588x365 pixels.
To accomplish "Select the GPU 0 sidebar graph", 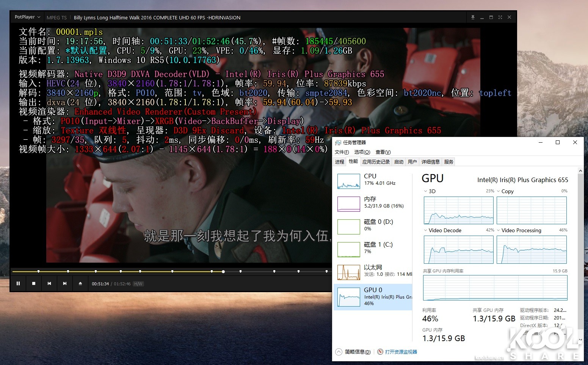I will (x=348, y=297).
